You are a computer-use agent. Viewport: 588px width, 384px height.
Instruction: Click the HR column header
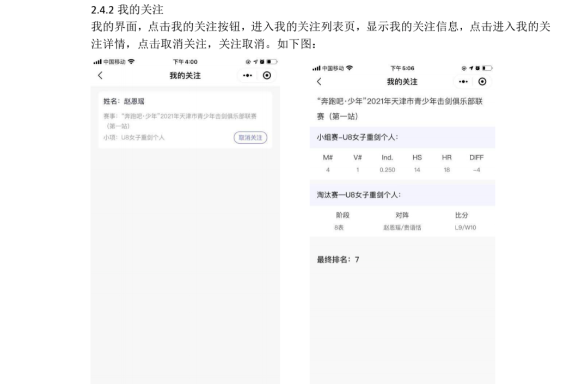tap(446, 157)
